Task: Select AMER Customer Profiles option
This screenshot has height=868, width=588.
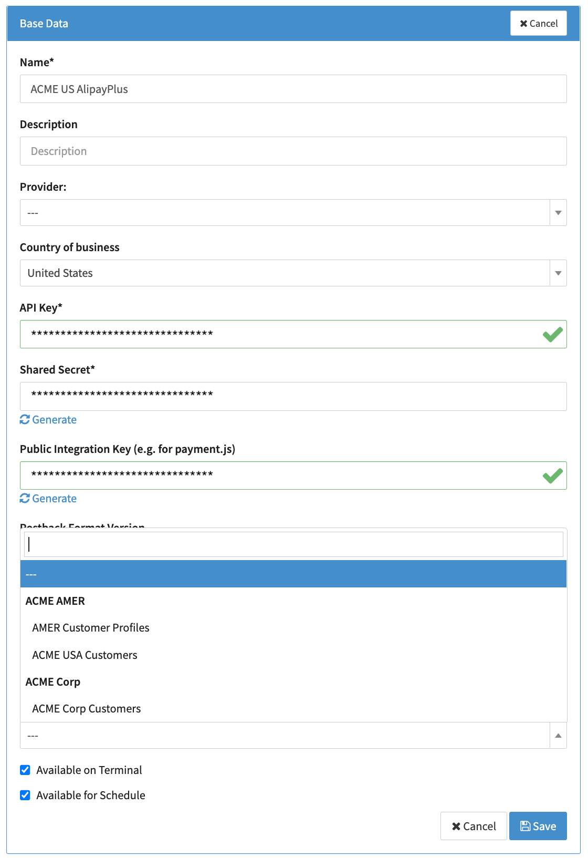Action: [91, 628]
